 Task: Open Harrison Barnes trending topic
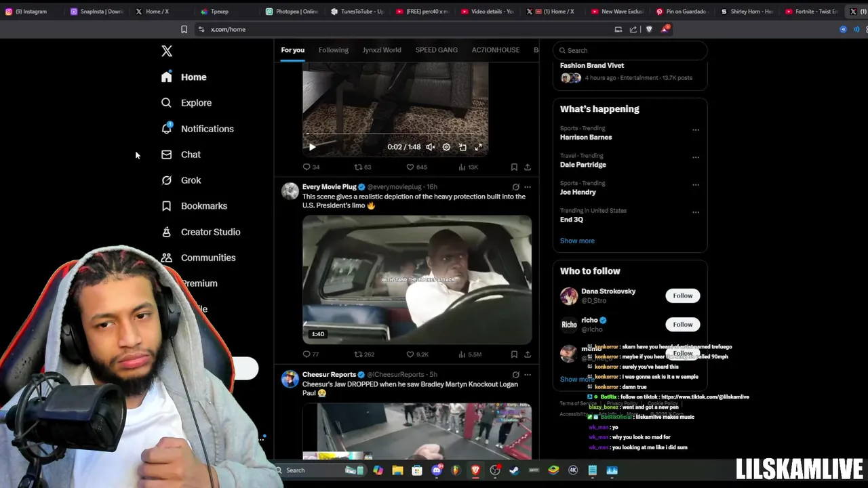(x=586, y=138)
